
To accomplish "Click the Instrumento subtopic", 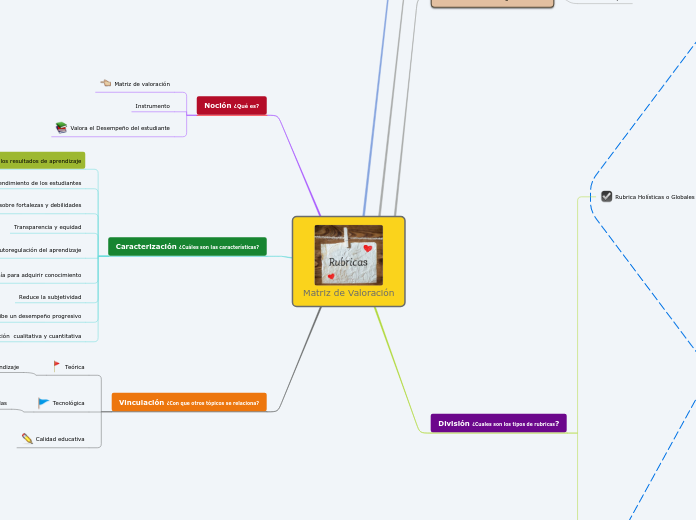I will [153, 106].
